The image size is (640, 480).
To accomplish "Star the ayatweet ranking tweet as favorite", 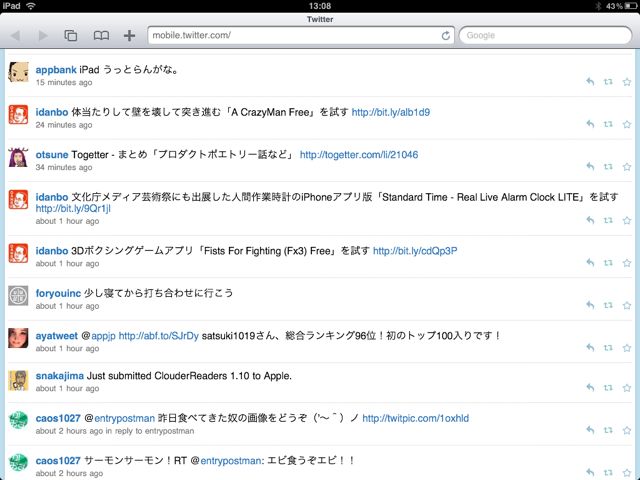I will [x=627, y=348].
